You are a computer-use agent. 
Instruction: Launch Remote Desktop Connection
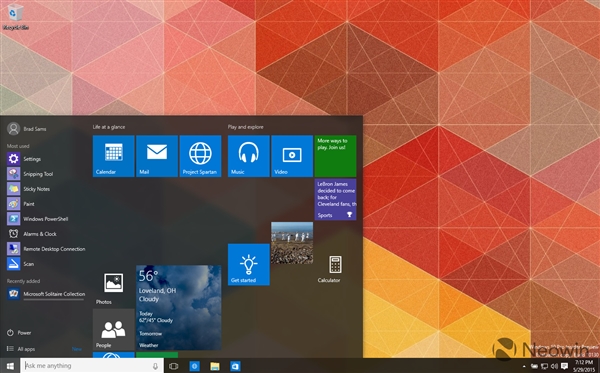(x=46, y=249)
